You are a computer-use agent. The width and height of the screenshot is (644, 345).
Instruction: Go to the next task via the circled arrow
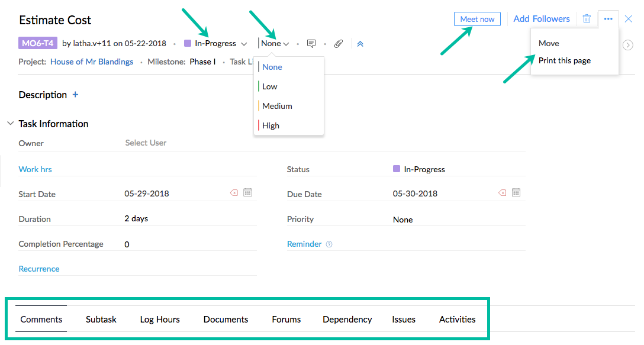pyautogui.click(x=629, y=45)
